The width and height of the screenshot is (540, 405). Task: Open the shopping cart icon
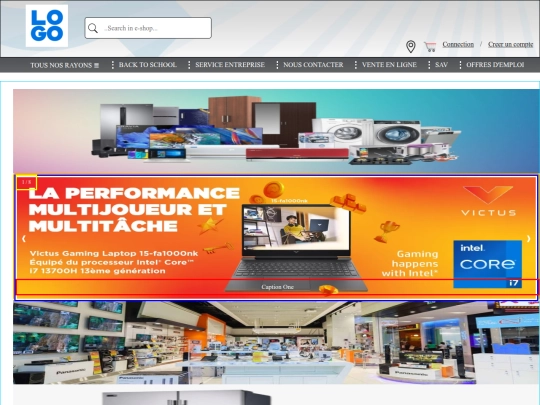click(x=430, y=46)
